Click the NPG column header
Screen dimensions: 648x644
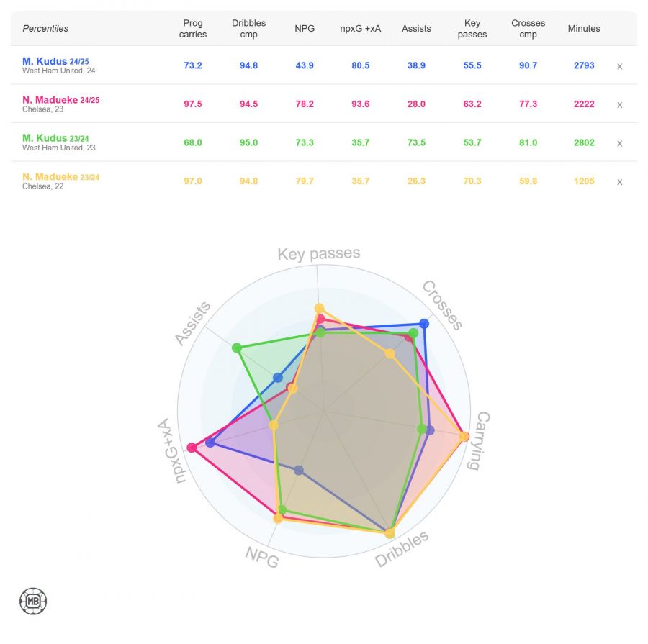[305, 29]
